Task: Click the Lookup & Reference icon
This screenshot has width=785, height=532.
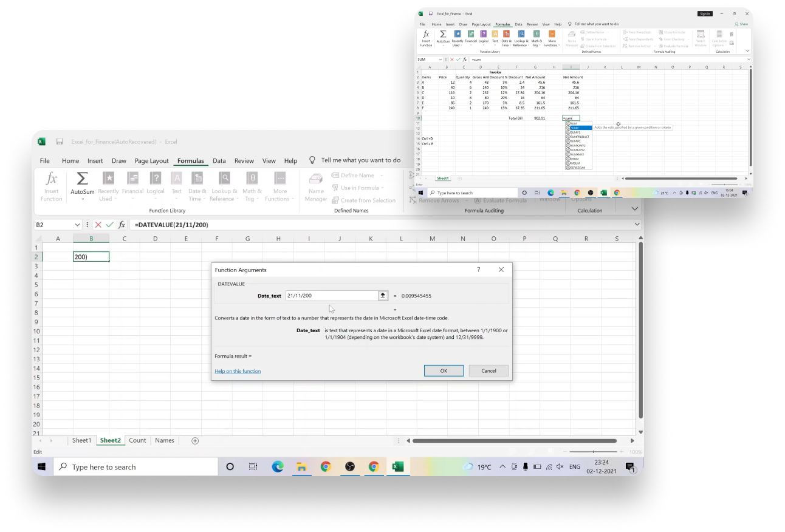Action: pyautogui.click(x=224, y=178)
